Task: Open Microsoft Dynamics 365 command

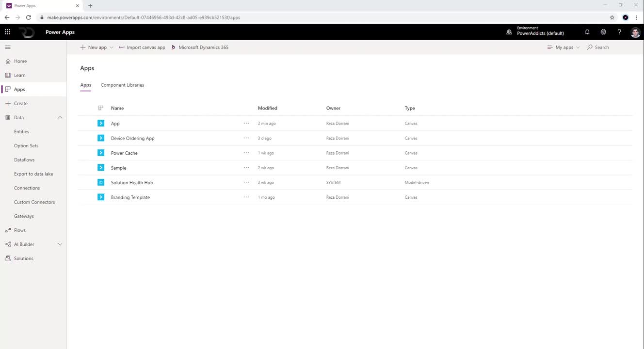Action: [x=200, y=48]
